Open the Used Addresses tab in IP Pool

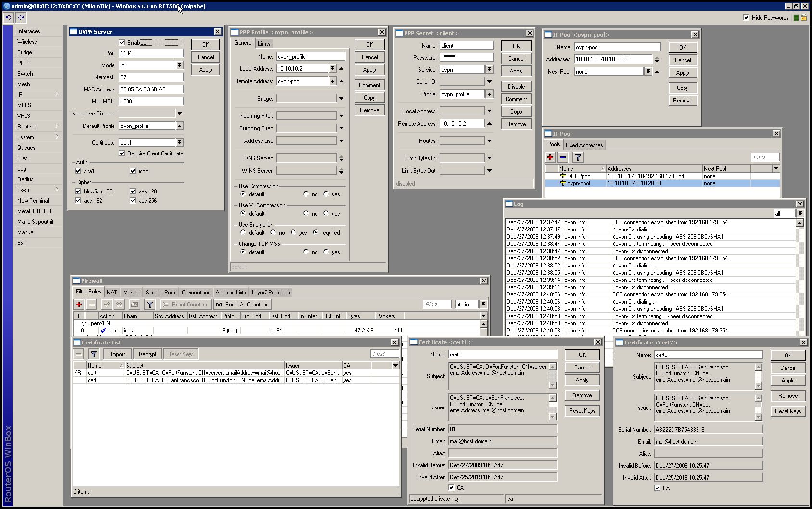[584, 145]
